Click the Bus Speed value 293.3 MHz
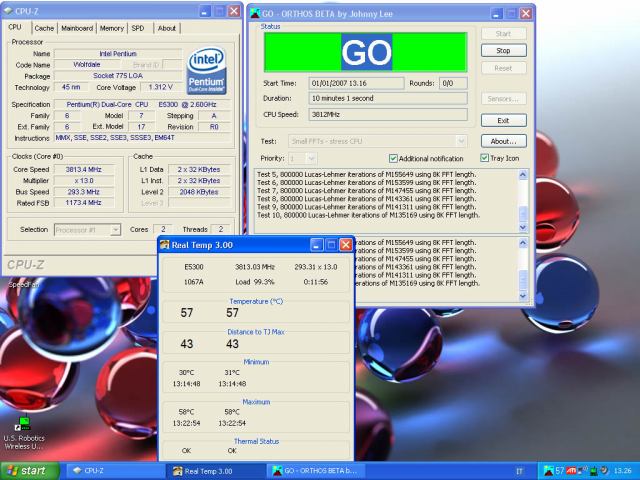The height and width of the screenshot is (480, 640). (84, 192)
